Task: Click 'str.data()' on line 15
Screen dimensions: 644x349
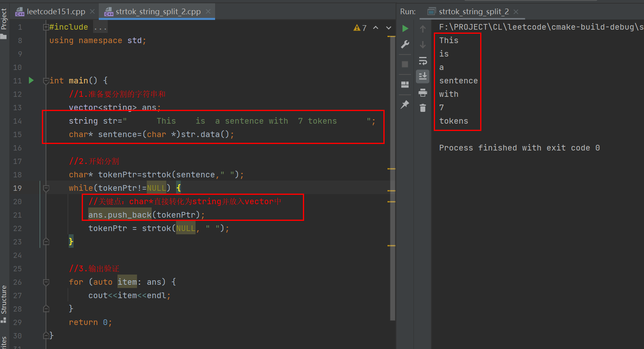Action: click(205, 134)
